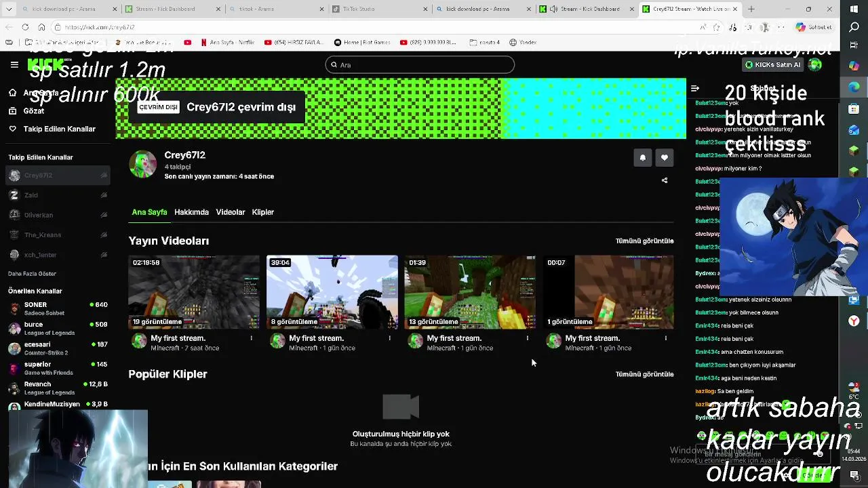This screenshot has height=488, width=868.
Task: Open the 39:04 stream video thumbnail
Action: [332, 292]
